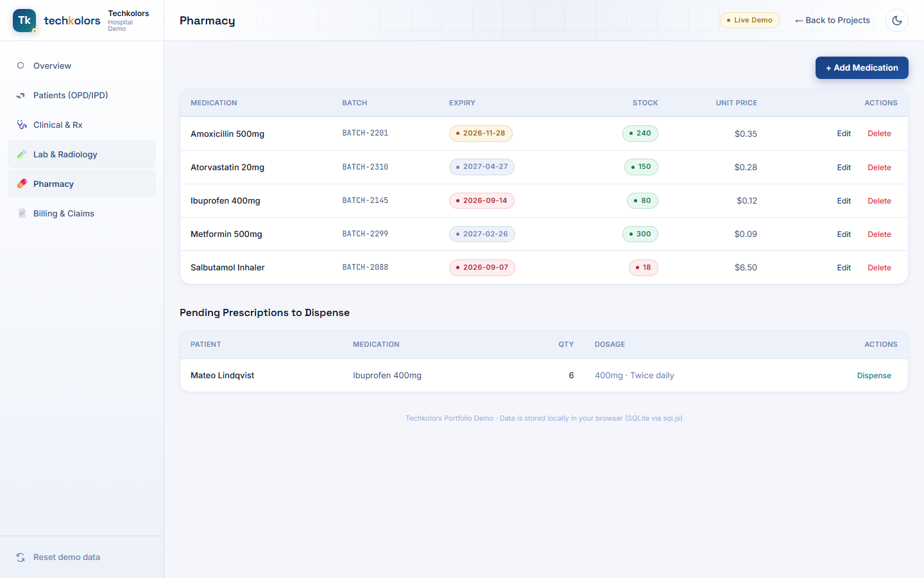924x578 pixels.
Task: Click batch code BATCH-2088
Action: 365,267
